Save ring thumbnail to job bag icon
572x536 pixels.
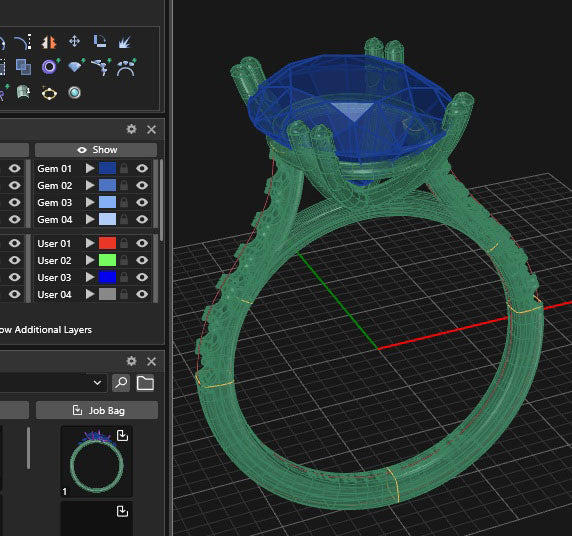click(122, 435)
